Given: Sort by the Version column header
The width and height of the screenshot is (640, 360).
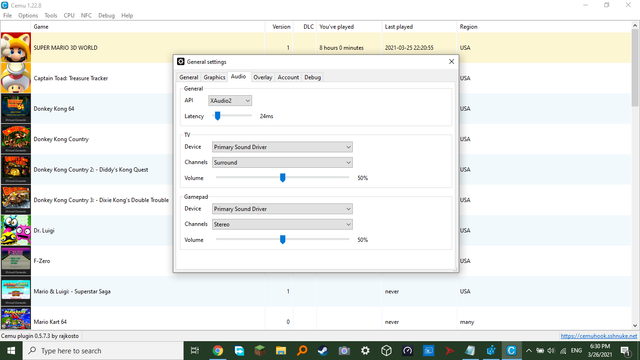Looking at the screenshot, I should coord(279,27).
